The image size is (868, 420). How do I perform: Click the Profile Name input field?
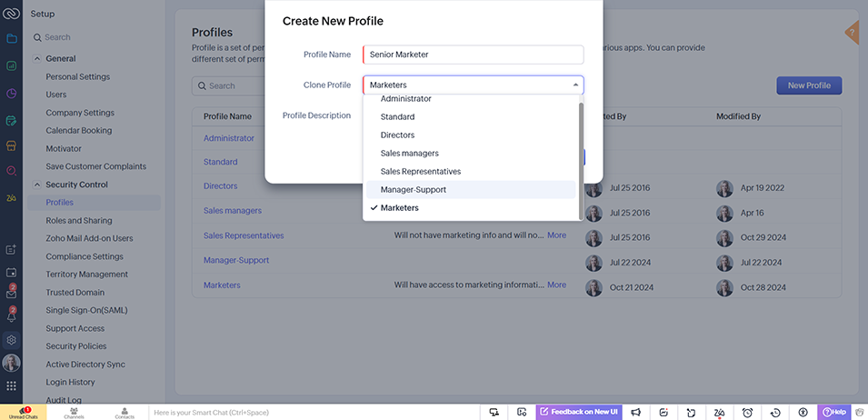[474, 55]
